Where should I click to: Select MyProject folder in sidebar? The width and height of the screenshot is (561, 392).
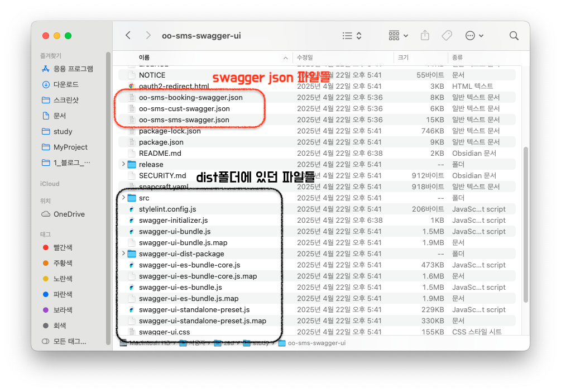click(x=64, y=147)
